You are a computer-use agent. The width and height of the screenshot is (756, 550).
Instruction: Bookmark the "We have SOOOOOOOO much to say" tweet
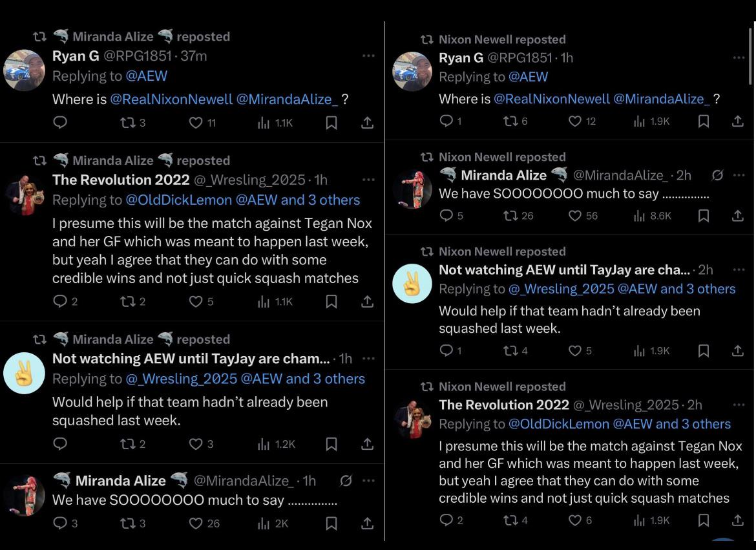(x=331, y=524)
